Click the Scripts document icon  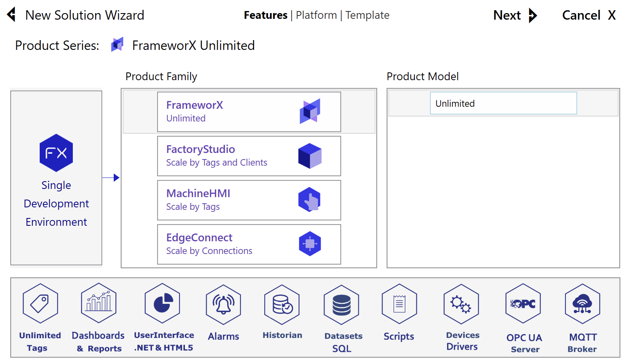click(x=399, y=304)
